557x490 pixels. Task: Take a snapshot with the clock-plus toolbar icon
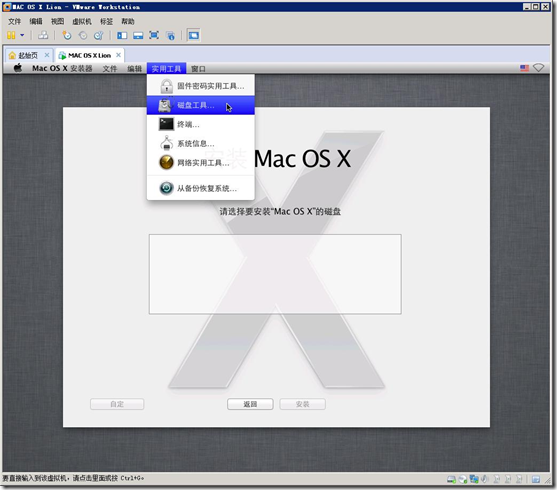(x=67, y=35)
